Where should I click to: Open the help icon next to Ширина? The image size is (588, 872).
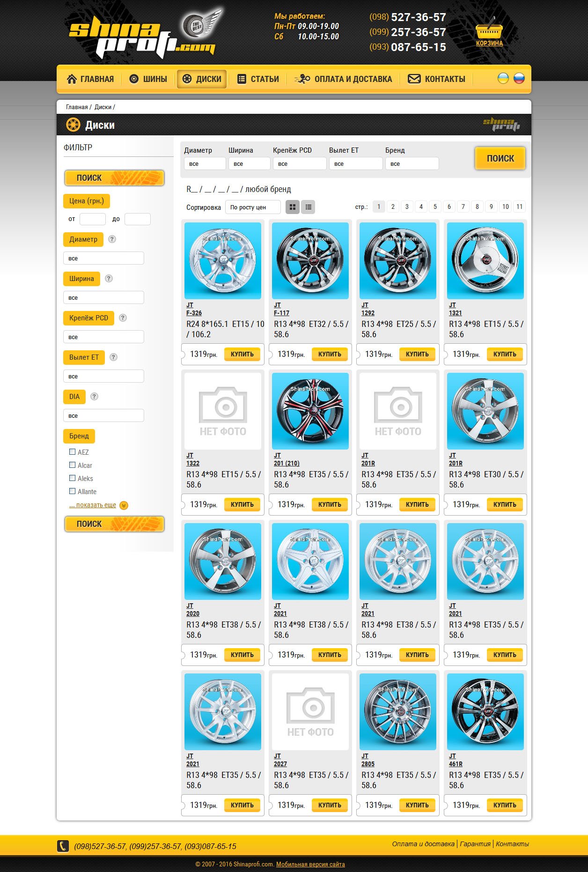point(109,279)
